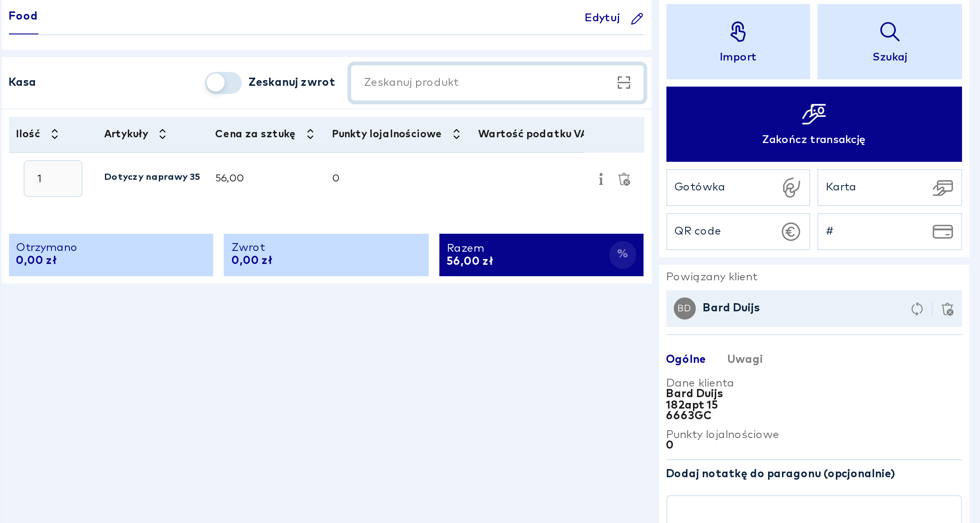Click the barcode scan icon in product field
This screenshot has width=980, height=523.
click(x=624, y=83)
